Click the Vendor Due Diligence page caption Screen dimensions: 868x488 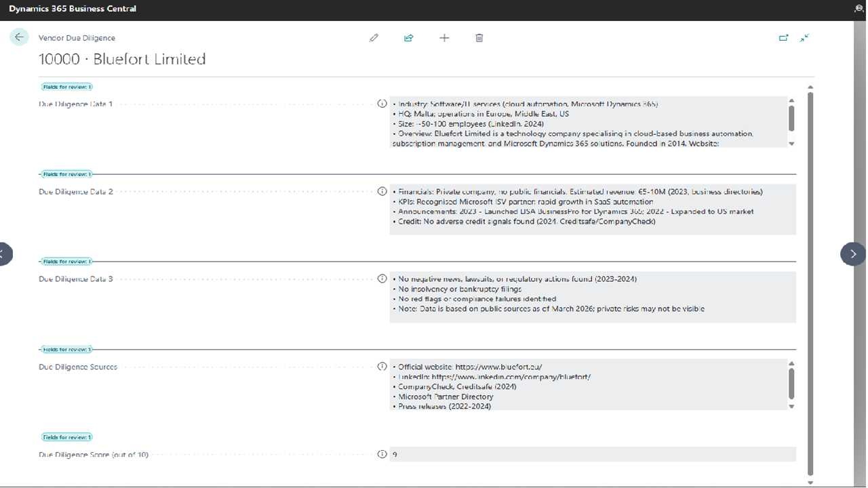pos(77,38)
